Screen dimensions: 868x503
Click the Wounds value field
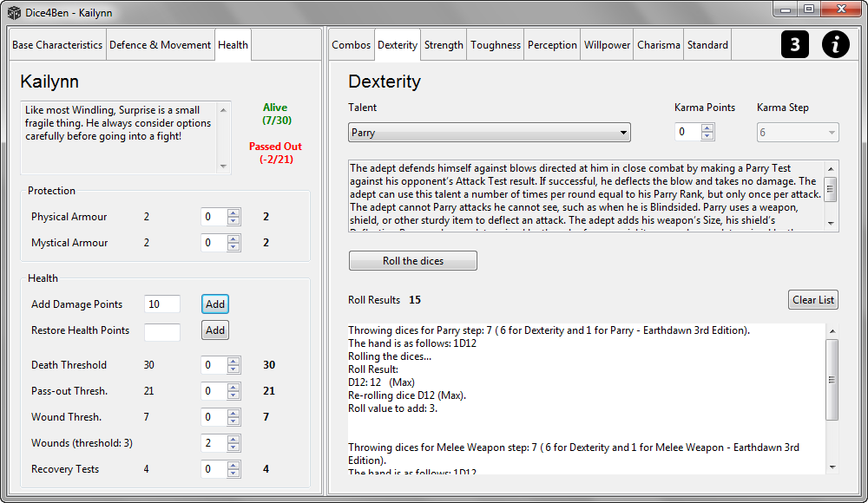point(214,442)
